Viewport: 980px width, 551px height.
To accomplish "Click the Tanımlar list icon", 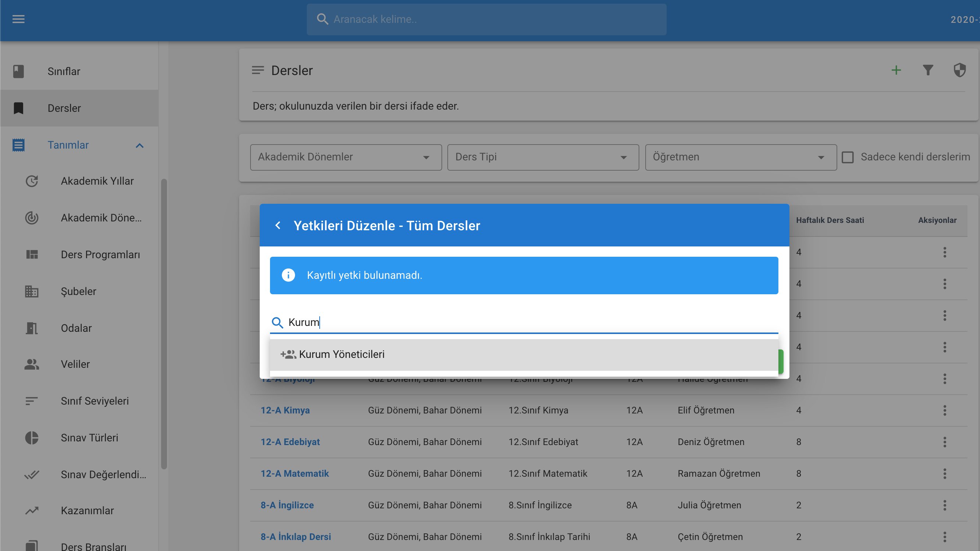I will (18, 145).
